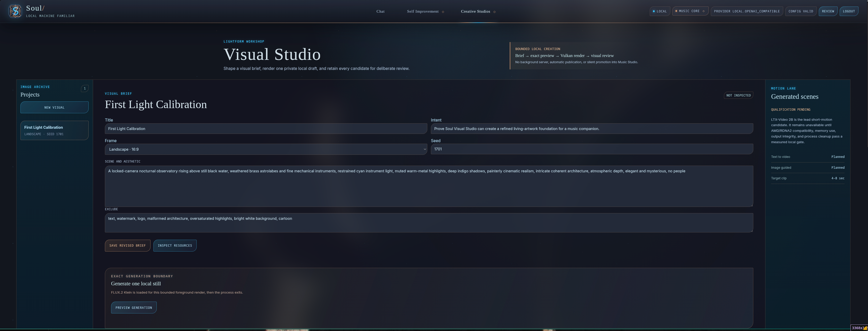Click the Scene and Aesthetic text area
Viewport: 868px width, 331px height.
429,186
